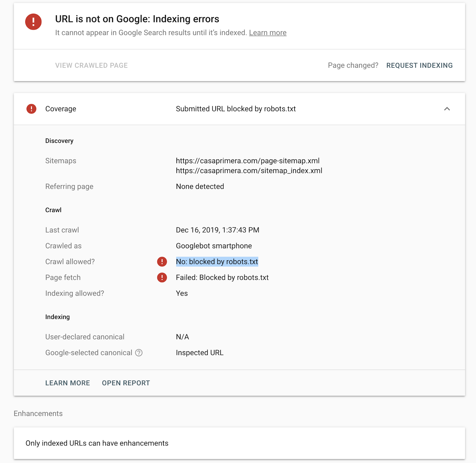Click the 'N/A' user-declared canonical value
476x463 pixels.
click(182, 337)
